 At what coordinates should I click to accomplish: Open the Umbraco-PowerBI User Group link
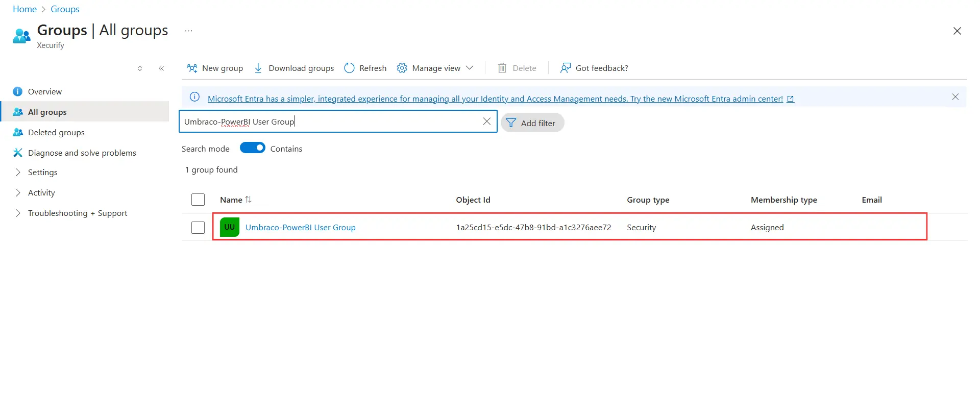[x=301, y=228]
